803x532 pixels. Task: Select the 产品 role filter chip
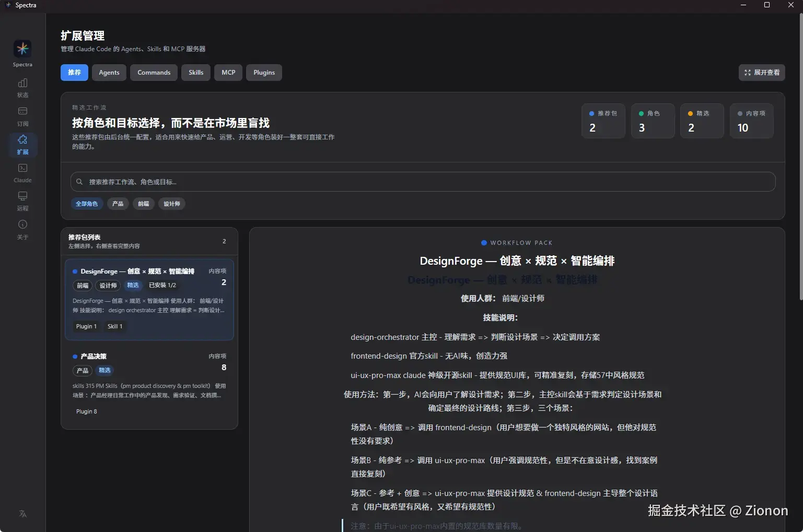(x=118, y=204)
